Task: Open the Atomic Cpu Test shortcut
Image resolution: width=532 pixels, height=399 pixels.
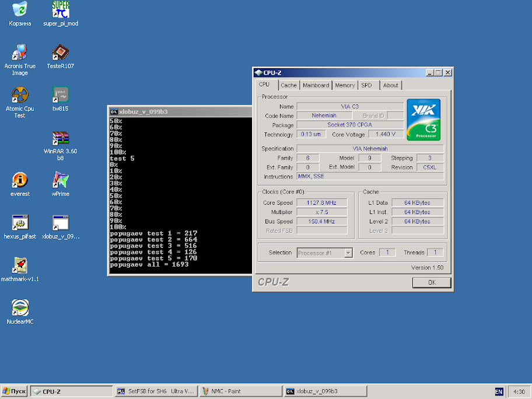Action: pyautogui.click(x=20, y=95)
